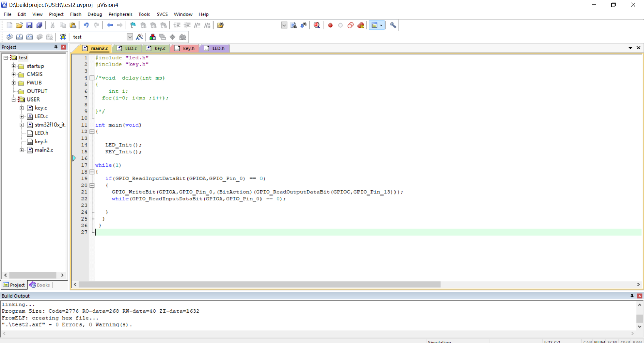Switch to the Books panel tab

(x=40, y=285)
